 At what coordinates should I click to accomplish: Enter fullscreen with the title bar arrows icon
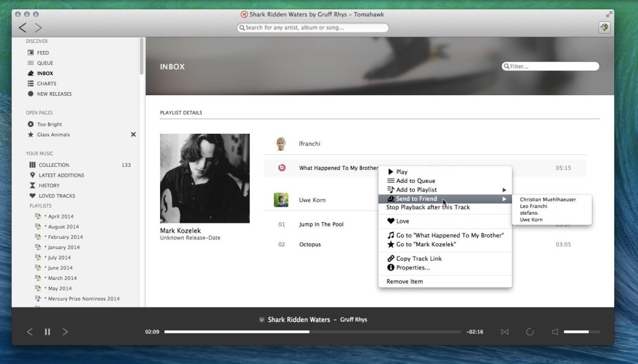click(x=609, y=14)
